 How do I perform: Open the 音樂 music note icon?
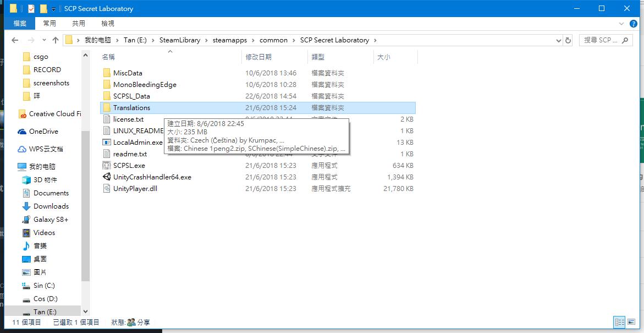27,246
